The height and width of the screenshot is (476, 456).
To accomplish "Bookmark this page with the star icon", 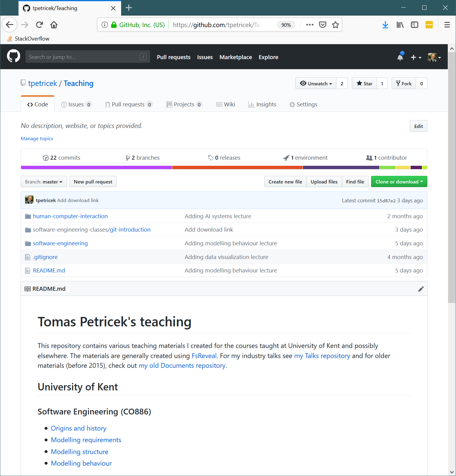I will pyautogui.click(x=335, y=25).
